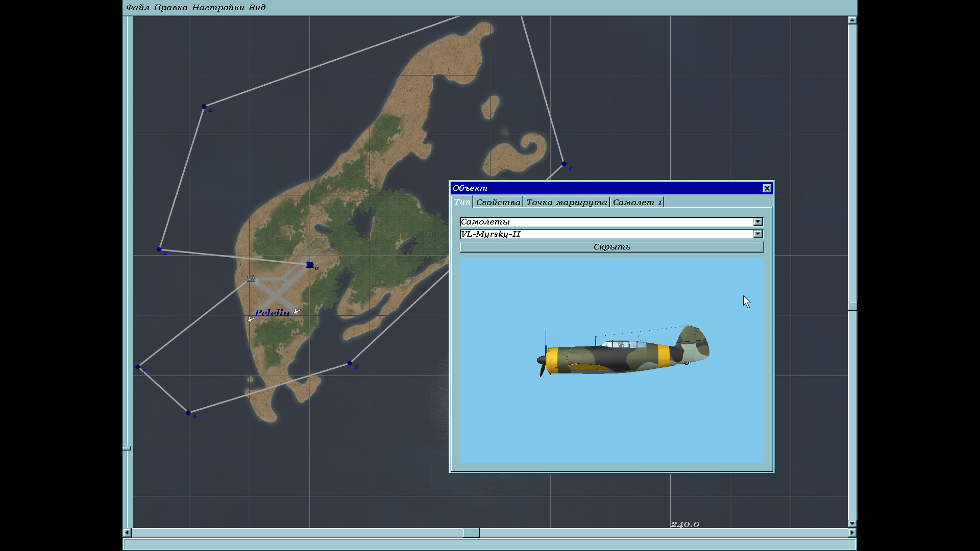Open the Файл menu
The height and width of the screenshot is (551, 980).
tap(138, 8)
